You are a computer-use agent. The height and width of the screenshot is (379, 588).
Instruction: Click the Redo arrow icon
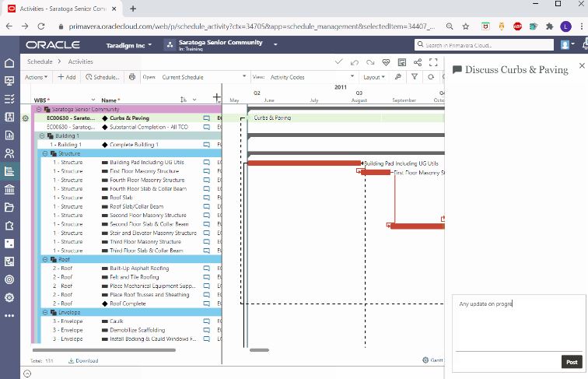(370, 62)
